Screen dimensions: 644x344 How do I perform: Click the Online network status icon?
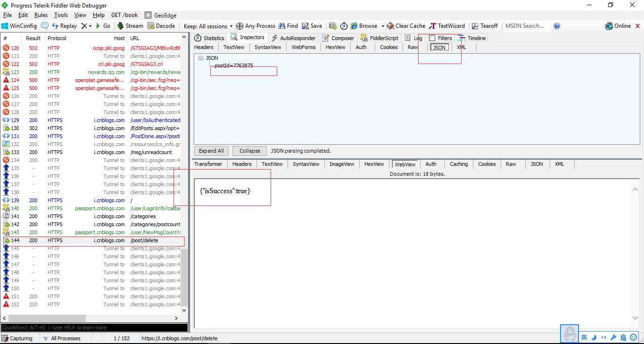coord(609,26)
